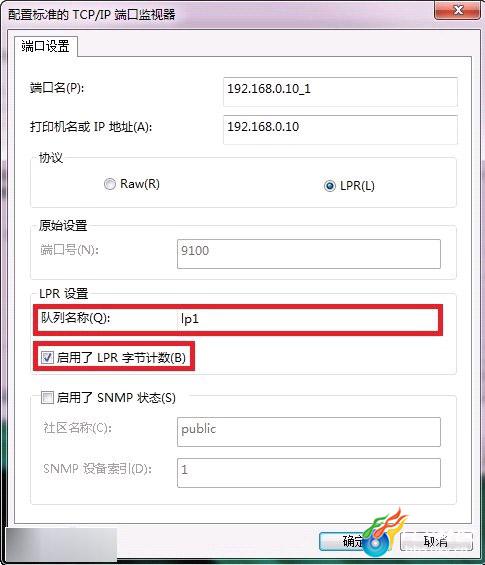Click the 队列名称(Q) field containing lp1
The height and width of the screenshot is (565, 485).
(309, 319)
